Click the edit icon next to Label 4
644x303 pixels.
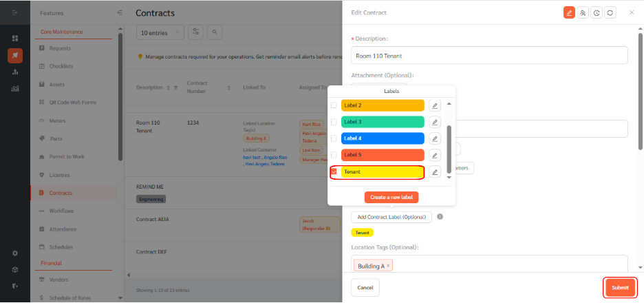coord(435,138)
